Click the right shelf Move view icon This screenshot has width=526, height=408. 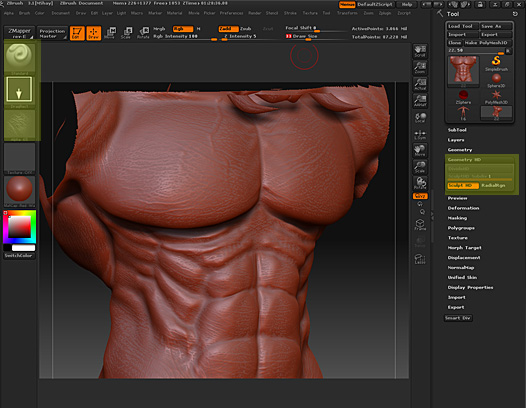pos(420,150)
